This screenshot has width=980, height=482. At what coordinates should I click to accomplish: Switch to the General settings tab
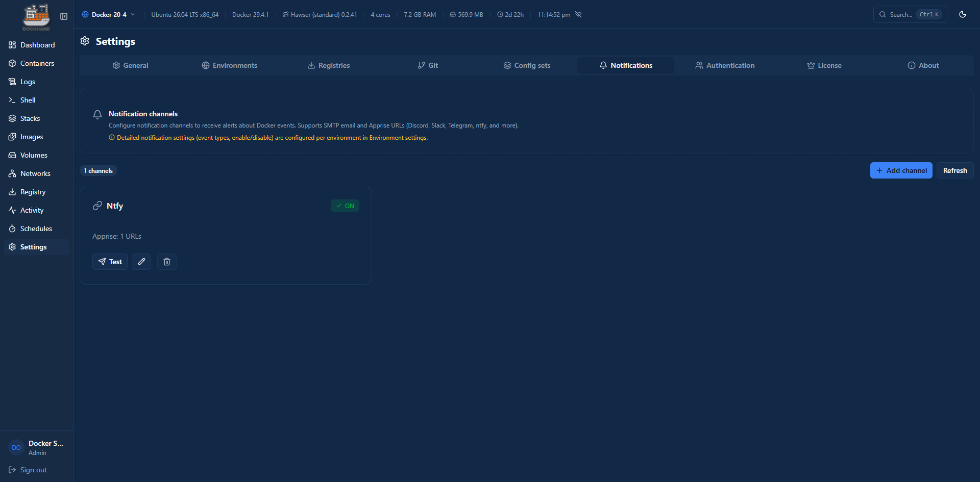coord(130,65)
